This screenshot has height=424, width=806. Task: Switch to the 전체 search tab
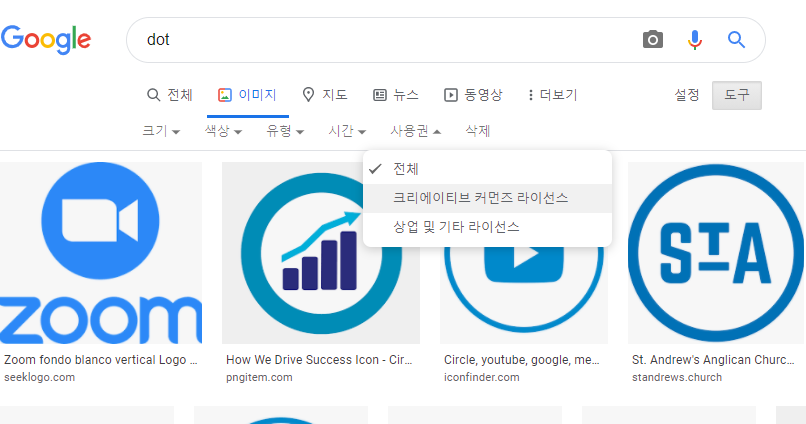click(170, 95)
